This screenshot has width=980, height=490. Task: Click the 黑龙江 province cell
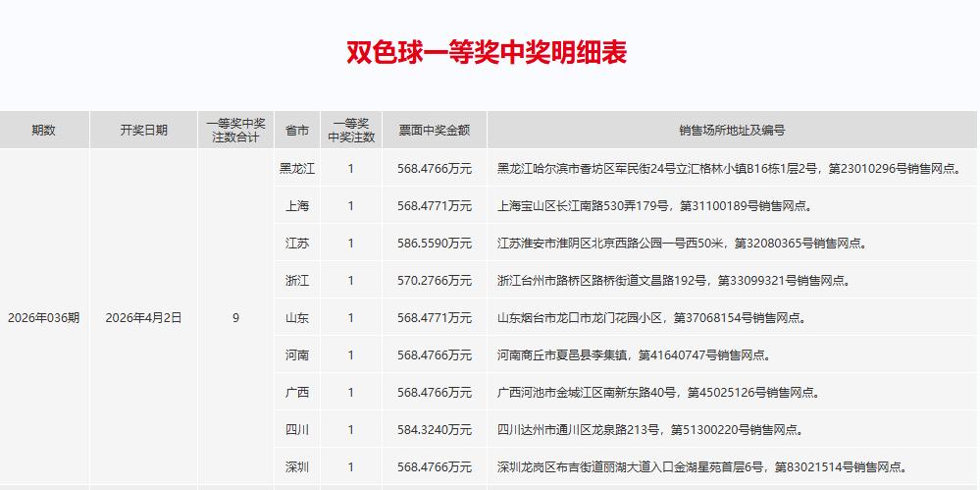pos(297,168)
